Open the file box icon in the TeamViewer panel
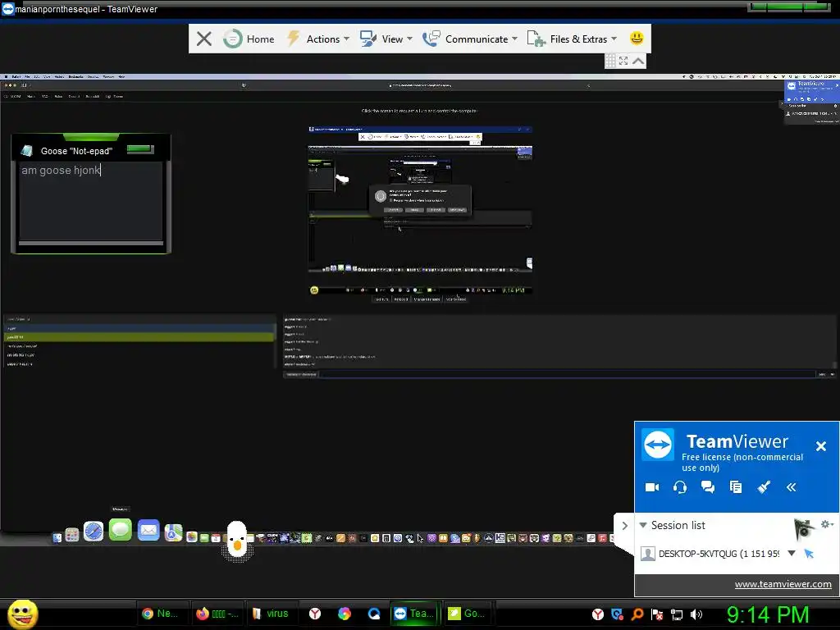 pos(736,487)
